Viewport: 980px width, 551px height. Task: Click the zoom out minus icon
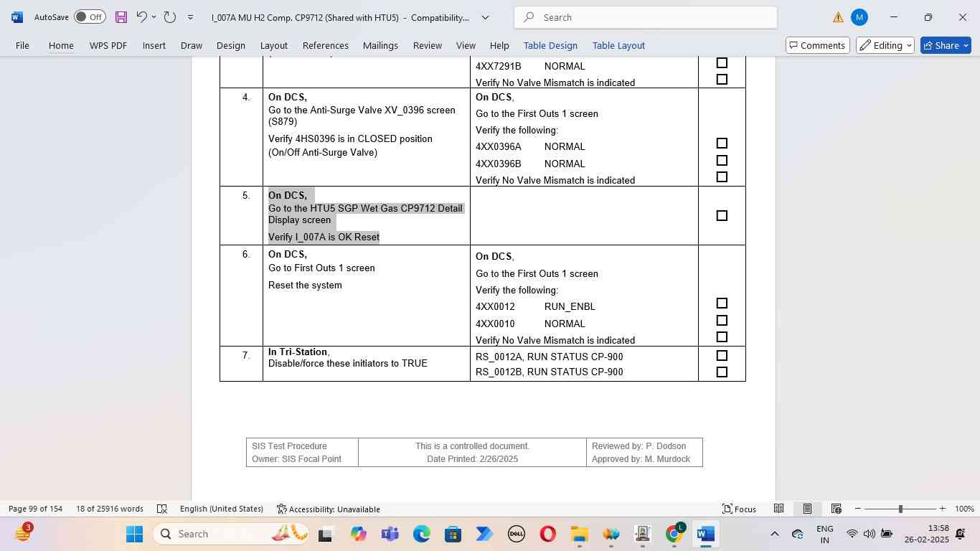[857, 509]
